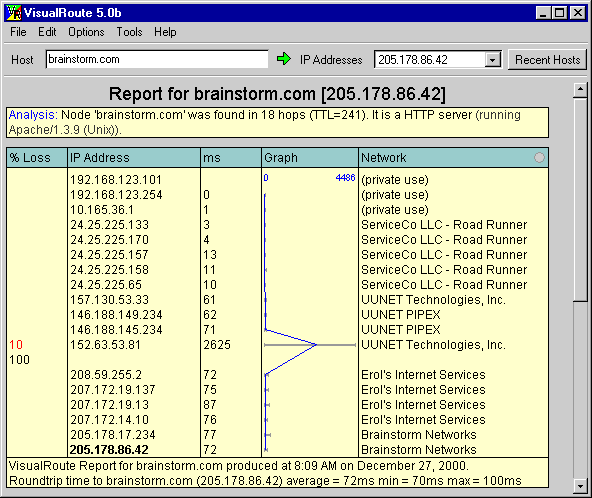Image resolution: width=592 pixels, height=498 pixels.
Task: Click the vertical scrollbar thumb
Action: tap(580, 199)
